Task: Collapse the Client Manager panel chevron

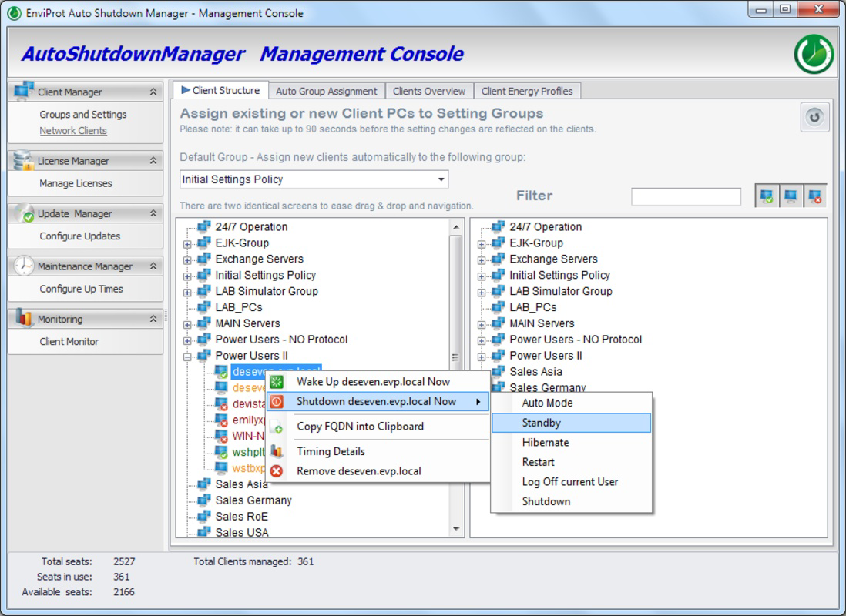Action: pyautogui.click(x=153, y=92)
